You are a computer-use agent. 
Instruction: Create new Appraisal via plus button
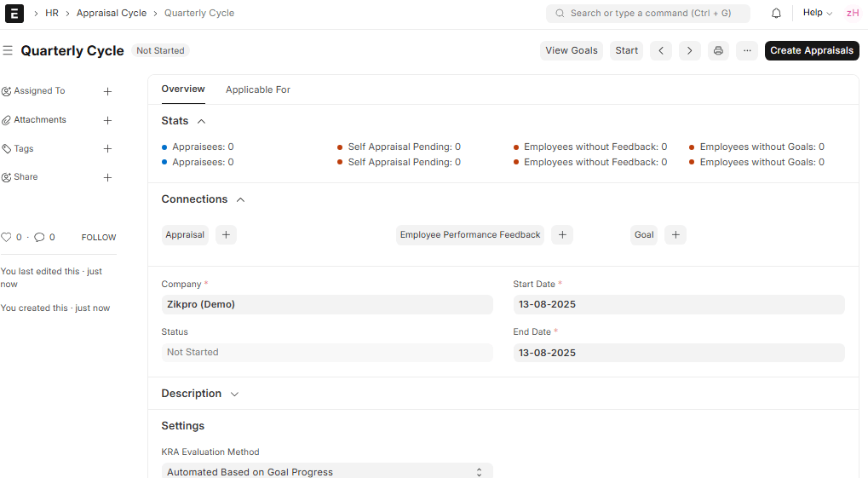coord(226,235)
